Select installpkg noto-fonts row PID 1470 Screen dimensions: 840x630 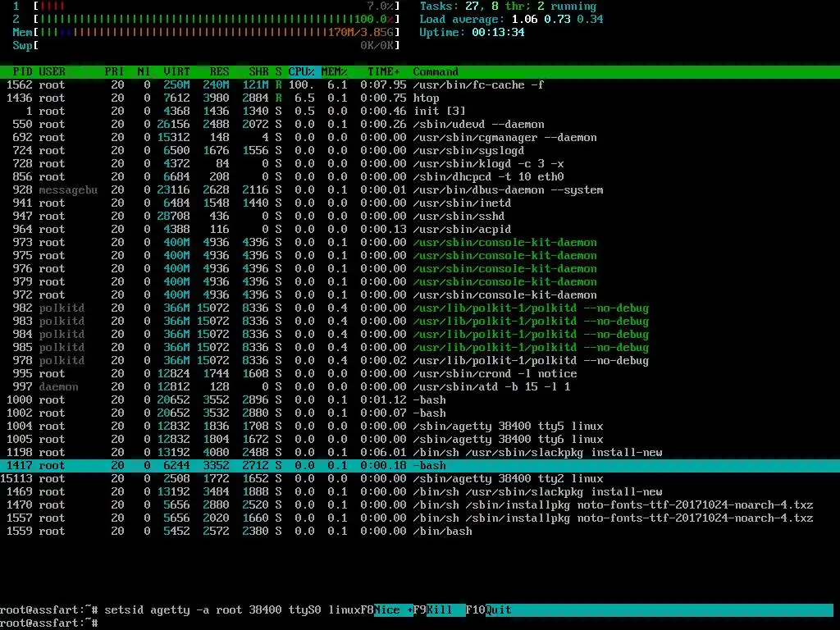click(x=420, y=504)
